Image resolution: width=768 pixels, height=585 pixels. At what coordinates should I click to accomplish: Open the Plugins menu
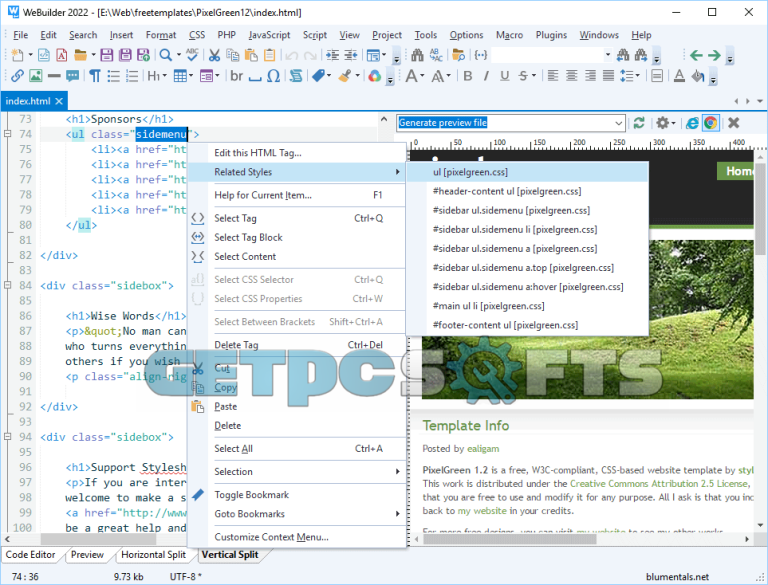pos(551,35)
